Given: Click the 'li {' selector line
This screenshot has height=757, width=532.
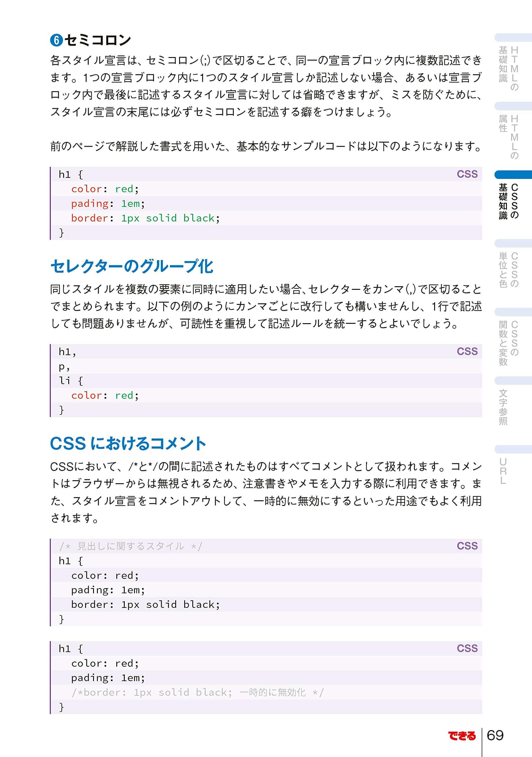Looking at the screenshot, I should point(71,381).
